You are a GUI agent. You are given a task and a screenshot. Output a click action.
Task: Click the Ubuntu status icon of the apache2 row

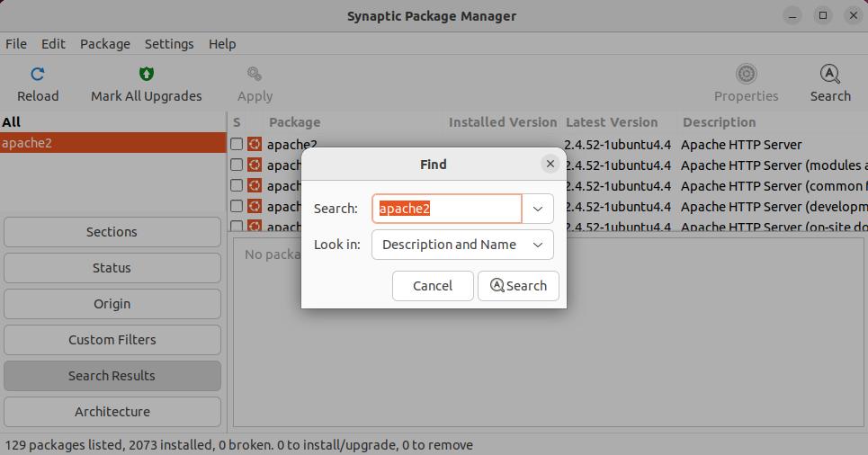coord(254,144)
